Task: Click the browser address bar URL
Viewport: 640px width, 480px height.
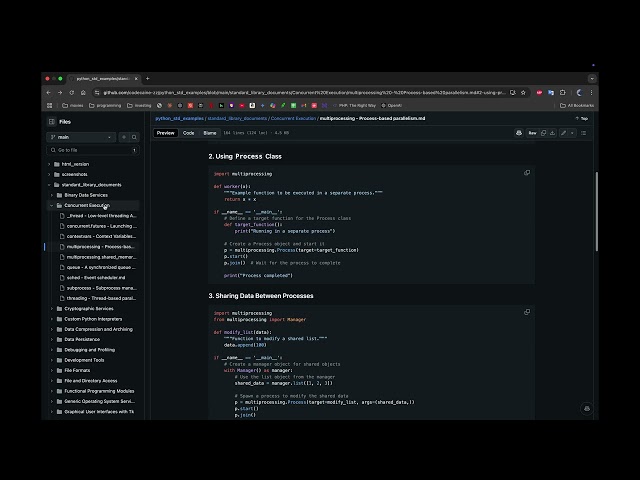Action: (x=304, y=93)
